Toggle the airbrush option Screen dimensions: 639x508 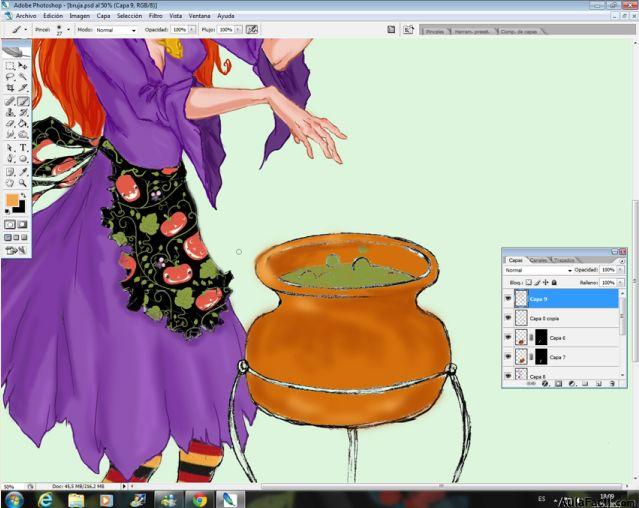pos(252,29)
